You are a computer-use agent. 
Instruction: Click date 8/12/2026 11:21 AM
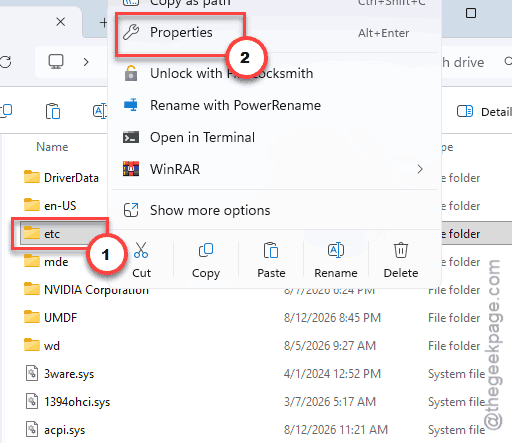(336, 430)
